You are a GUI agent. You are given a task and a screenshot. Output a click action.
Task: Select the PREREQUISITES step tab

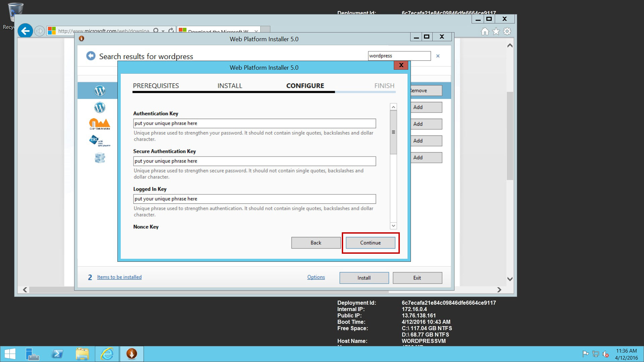156,86
